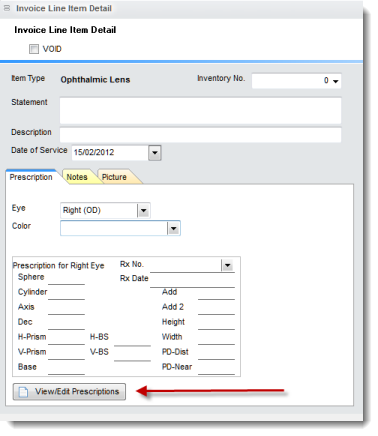This screenshot has width=378, height=436.
Task: Switch to the Picture tab
Action: point(114,177)
